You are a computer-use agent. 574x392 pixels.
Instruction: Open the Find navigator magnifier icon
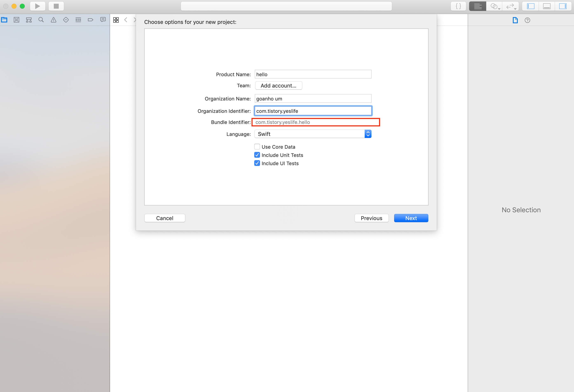point(41,20)
